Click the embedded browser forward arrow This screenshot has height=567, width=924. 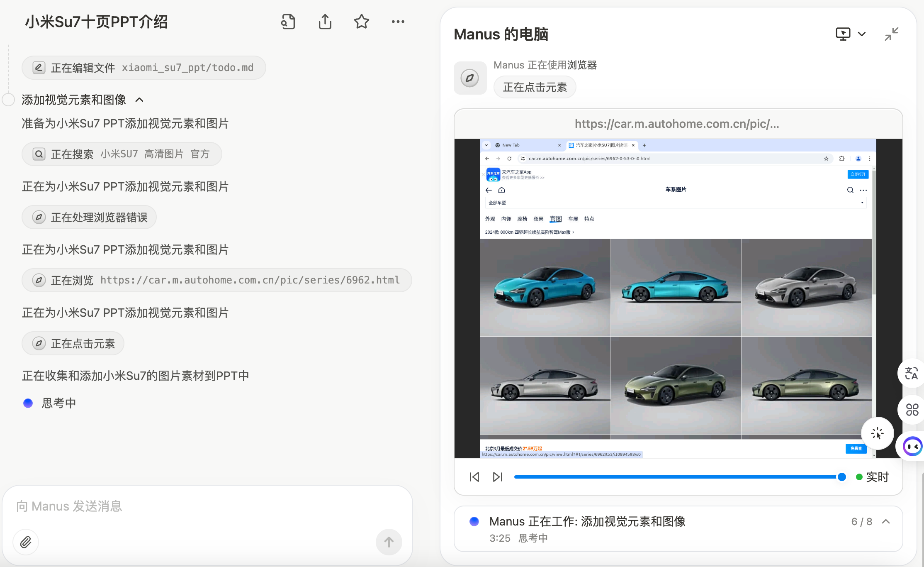coord(498,159)
